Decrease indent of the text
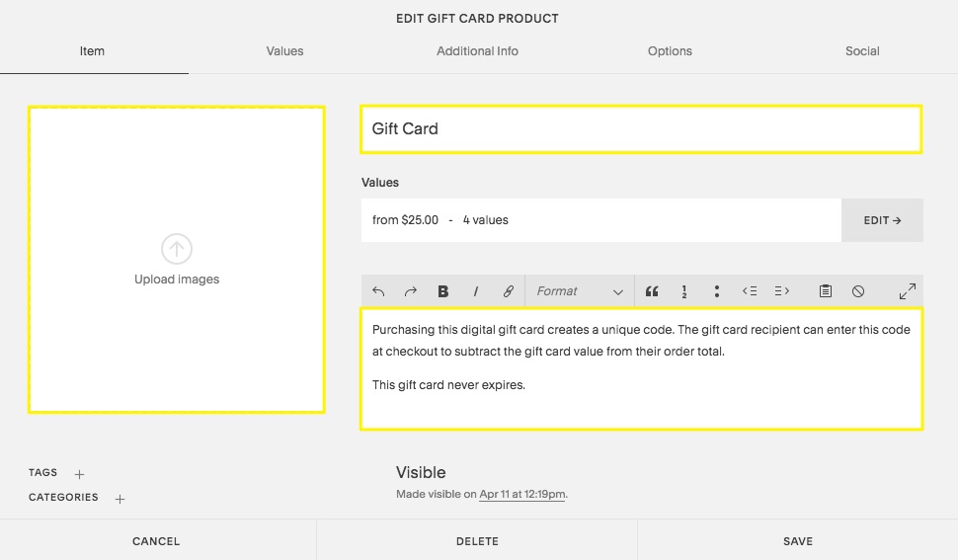The image size is (958, 560). tap(750, 291)
